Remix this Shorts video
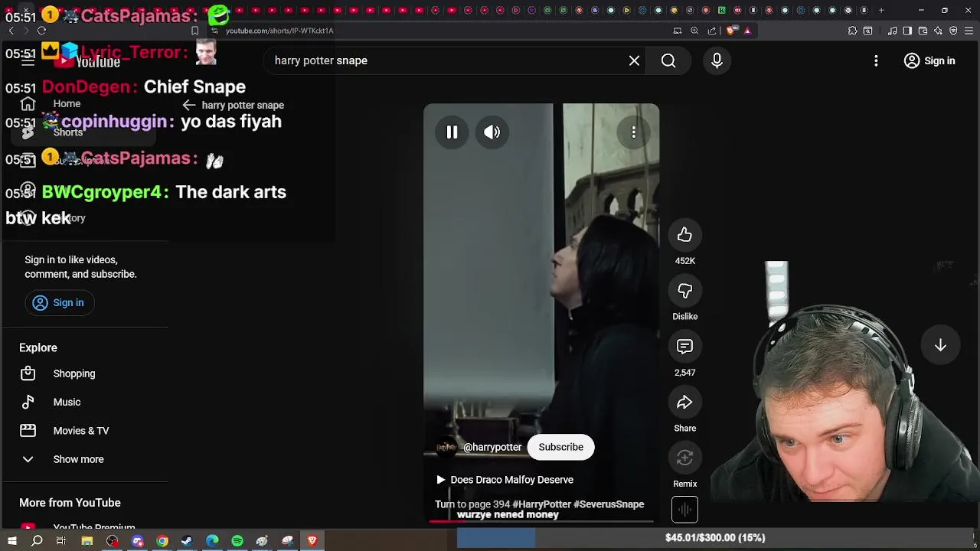Viewport: 980px width, 551px height. [684, 458]
